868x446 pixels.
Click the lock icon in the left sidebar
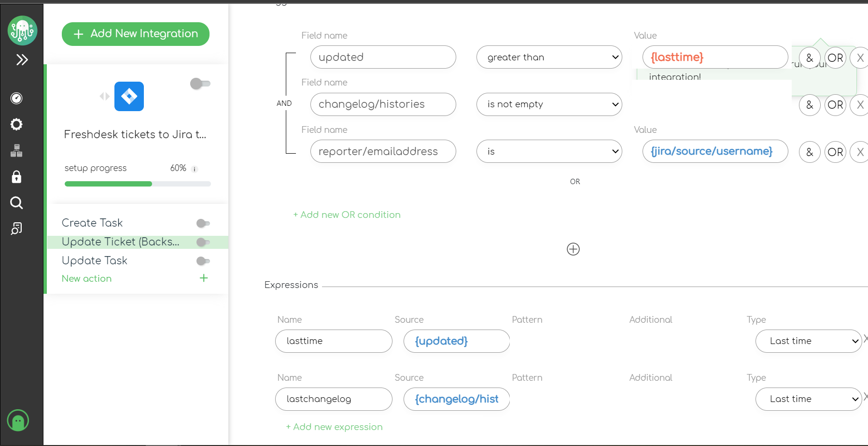pos(16,177)
